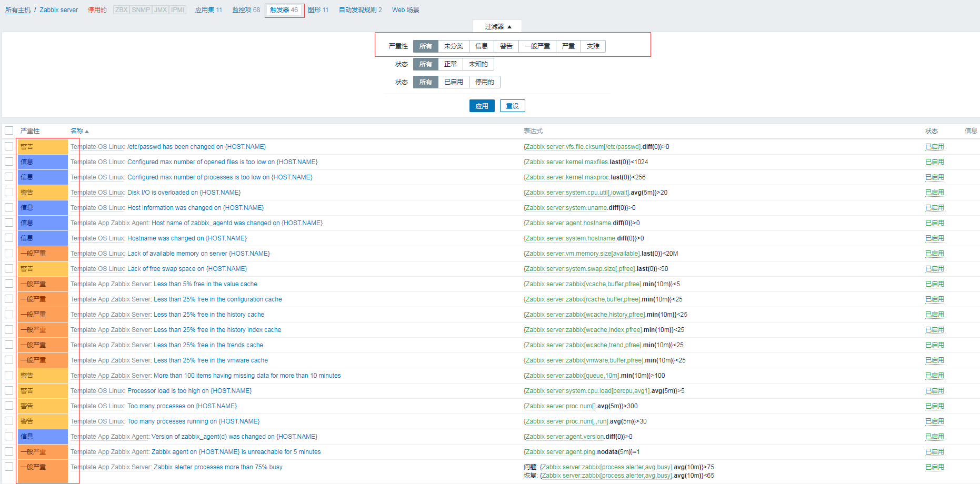Click 停用的 host status link
980x484 pixels.
pyautogui.click(x=97, y=10)
